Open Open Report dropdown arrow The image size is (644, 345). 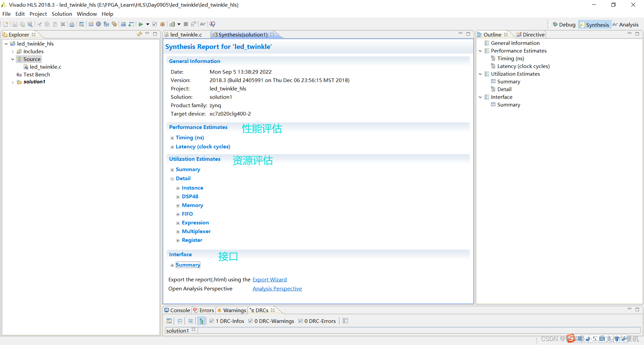(179, 24)
